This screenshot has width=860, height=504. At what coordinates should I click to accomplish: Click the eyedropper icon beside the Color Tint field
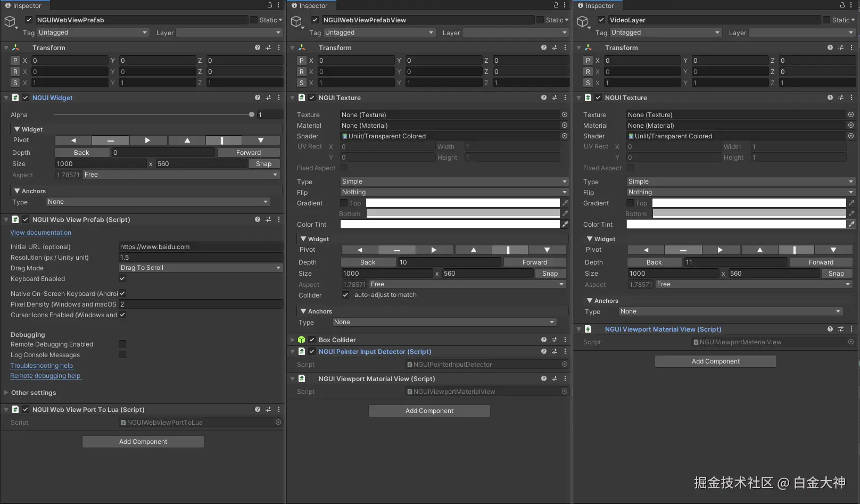point(565,224)
